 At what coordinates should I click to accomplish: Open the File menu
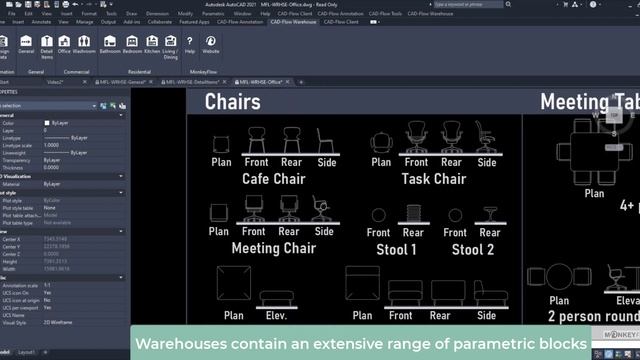pos(11,13)
